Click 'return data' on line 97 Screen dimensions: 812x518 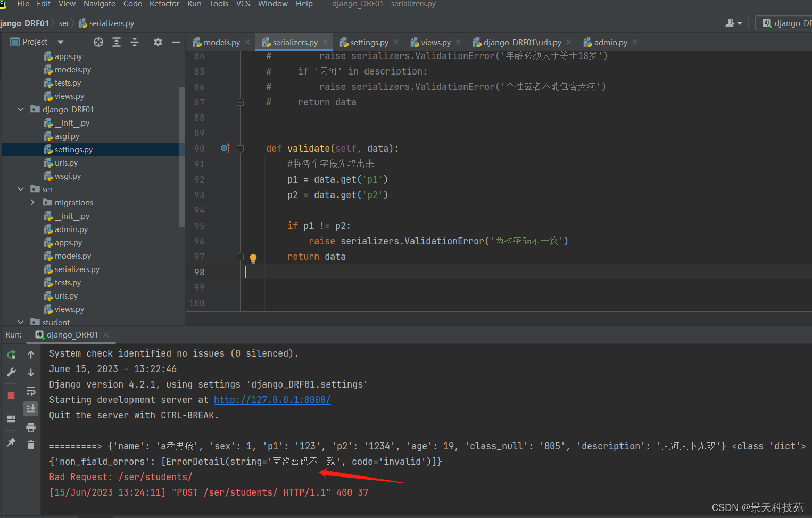pos(317,257)
